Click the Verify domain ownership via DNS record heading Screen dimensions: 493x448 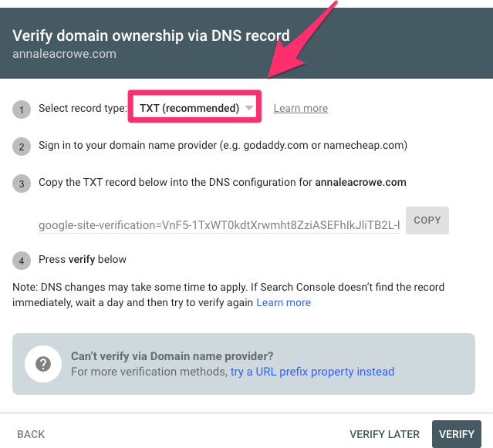click(151, 35)
